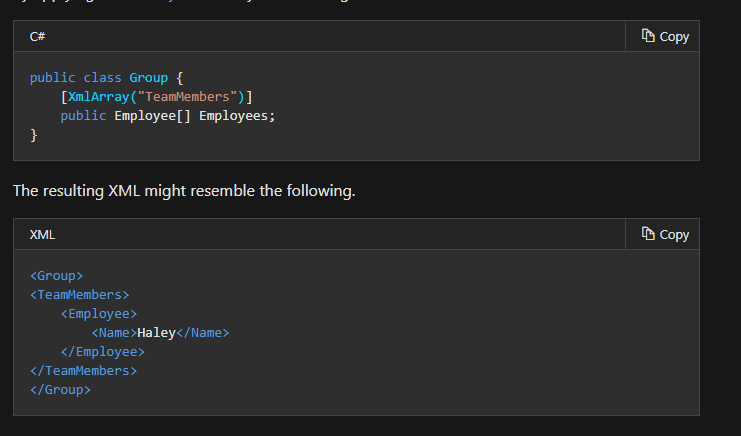Click the closing brace of the Group class
This screenshot has width=741, height=436.
[x=34, y=135]
